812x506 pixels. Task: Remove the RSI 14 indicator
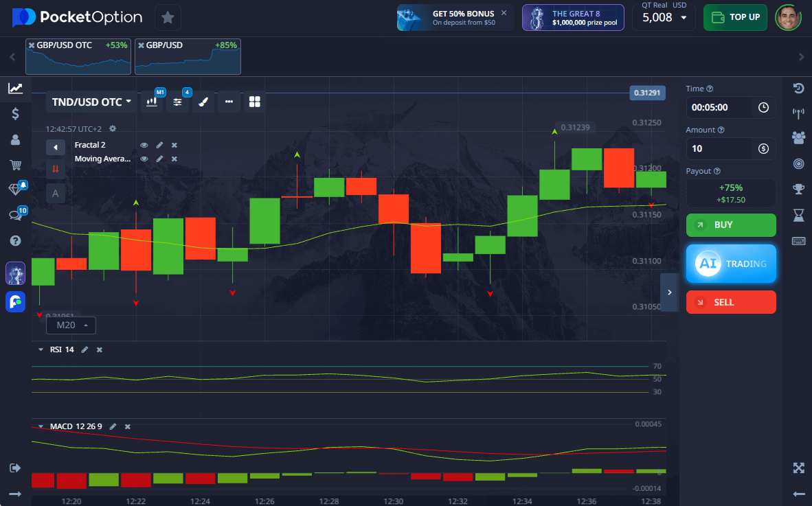[x=100, y=349]
